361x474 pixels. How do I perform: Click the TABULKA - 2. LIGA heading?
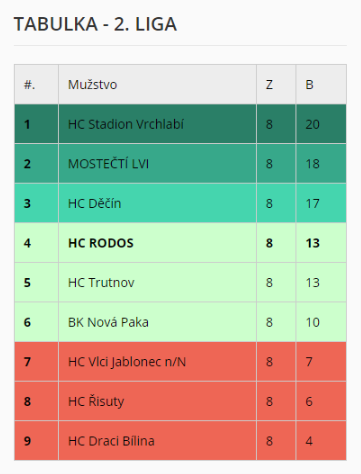point(95,24)
